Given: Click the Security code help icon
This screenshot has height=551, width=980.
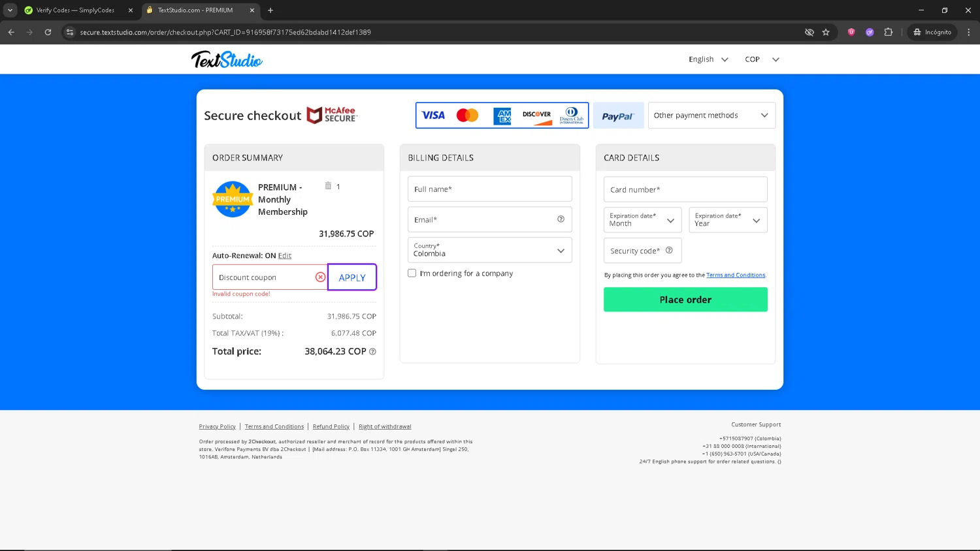Looking at the screenshot, I should coord(669,250).
